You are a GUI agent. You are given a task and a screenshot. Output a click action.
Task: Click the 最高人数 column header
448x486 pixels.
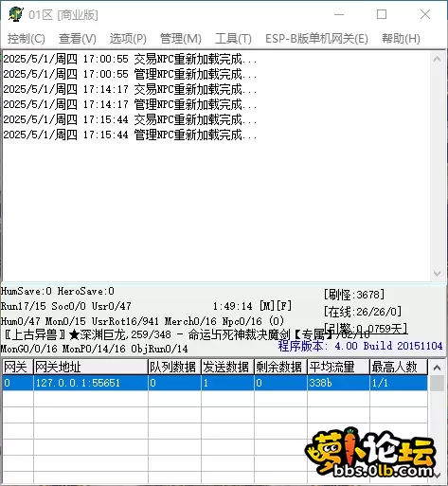pyautogui.click(x=399, y=368)
